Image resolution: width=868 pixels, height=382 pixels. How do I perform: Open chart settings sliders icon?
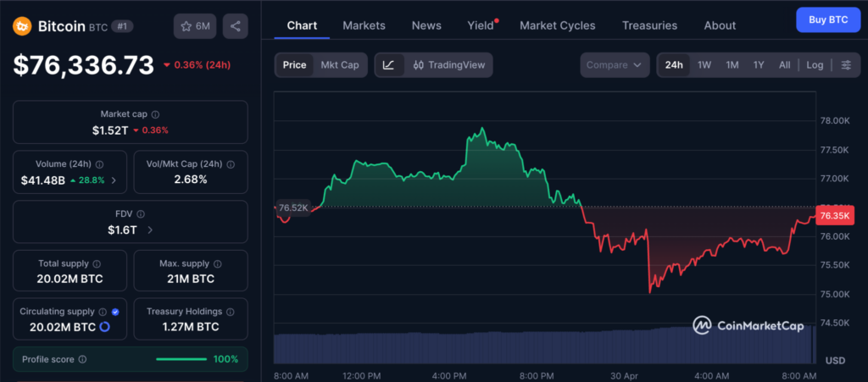tap(845, 65)
